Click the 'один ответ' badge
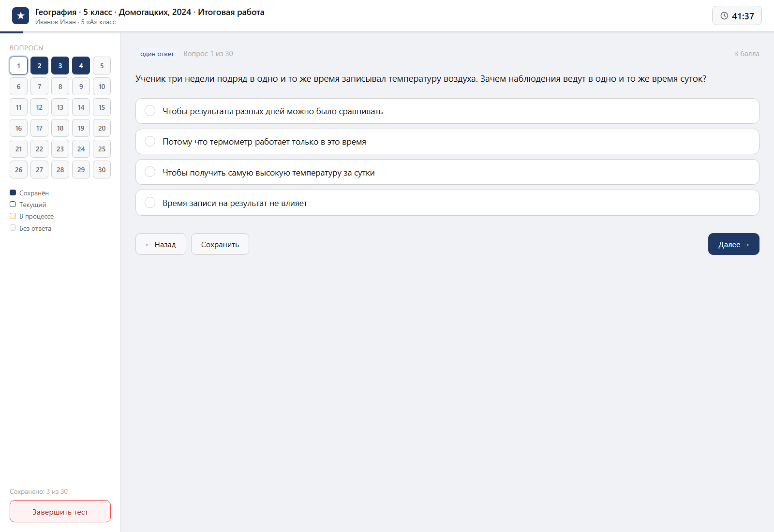 [x=157, y=54]
